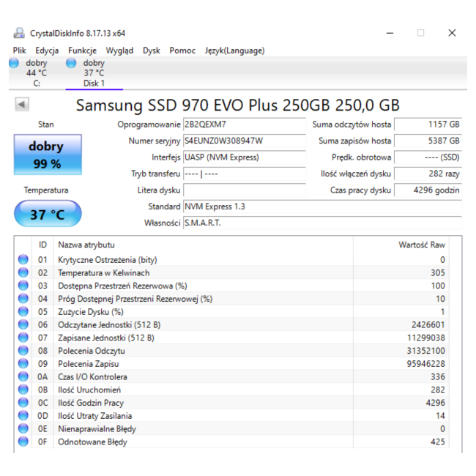
Task: Close the CrystalDiskInfo window
Action: pos(452,33)
